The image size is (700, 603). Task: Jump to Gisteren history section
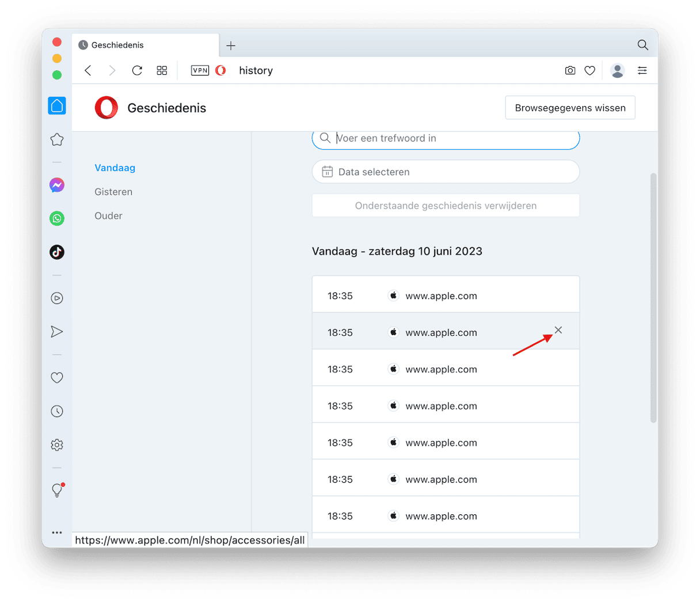(x=113, y=192)
